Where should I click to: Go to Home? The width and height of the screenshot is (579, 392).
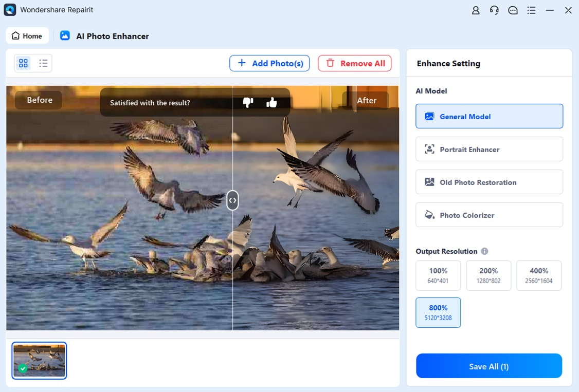27,36
